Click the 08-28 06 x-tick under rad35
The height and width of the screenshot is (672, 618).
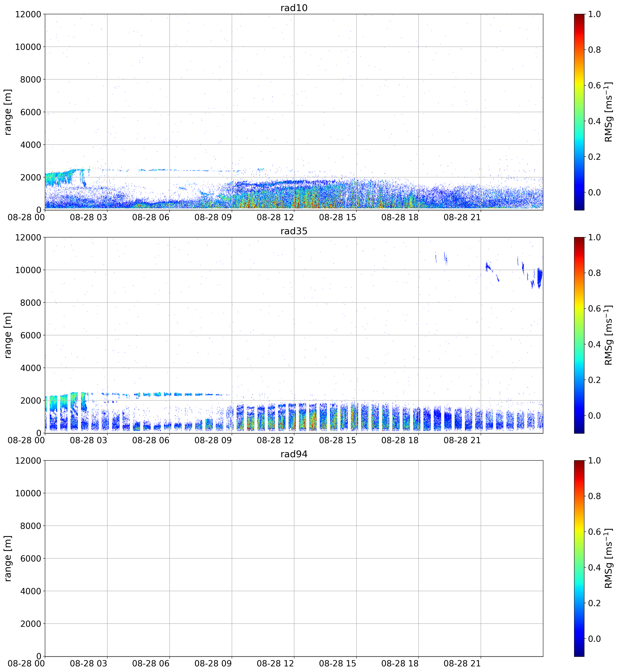click(x=151, y=440)
